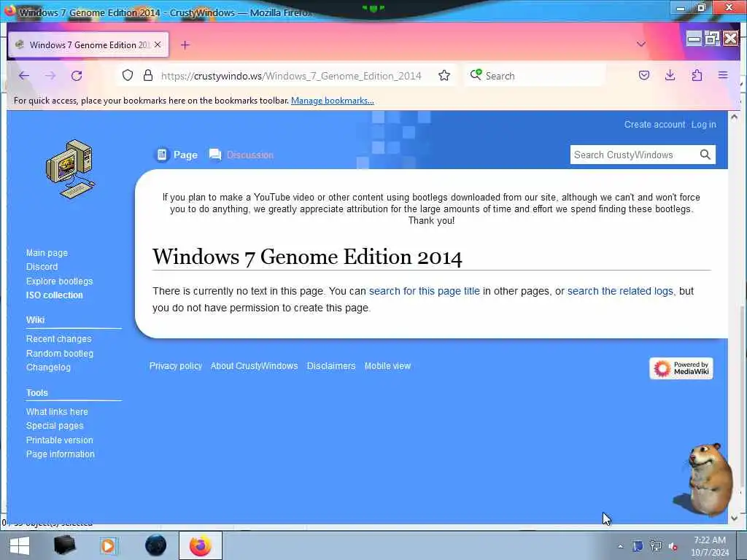
Task: Open Printable version link
Action: [60, 440]
